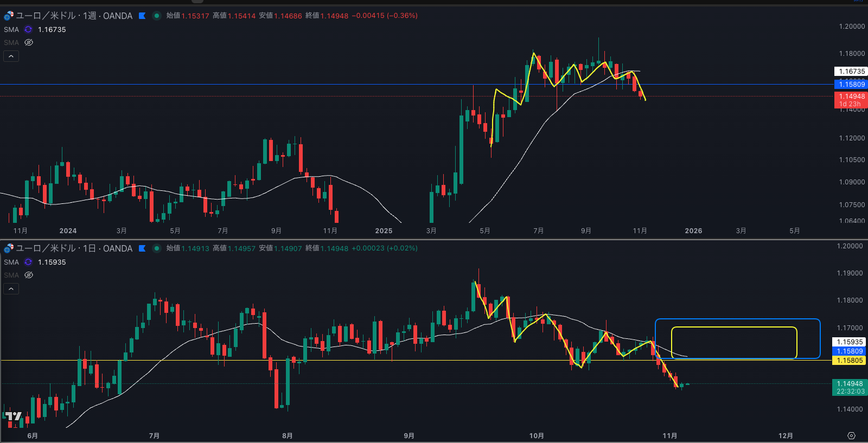Select the blue rectangle drawing's top edge

coord(738,319)
